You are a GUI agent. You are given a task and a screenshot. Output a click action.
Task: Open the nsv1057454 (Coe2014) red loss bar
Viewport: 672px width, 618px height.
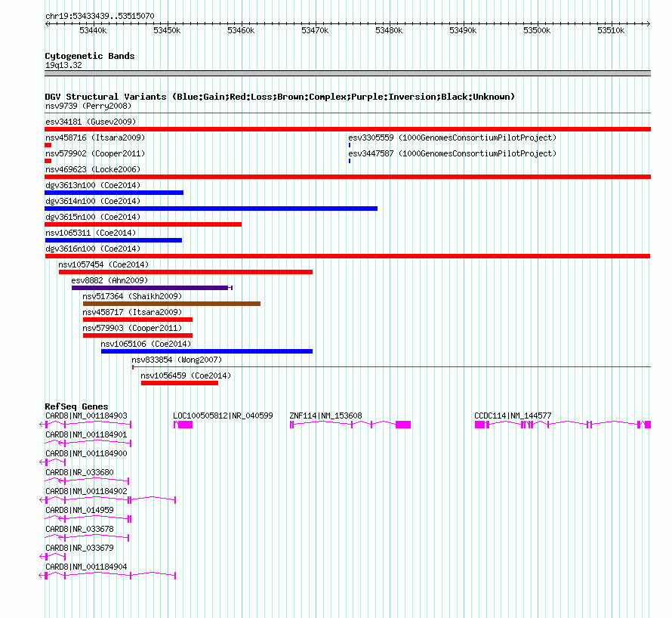click(186, 272)
